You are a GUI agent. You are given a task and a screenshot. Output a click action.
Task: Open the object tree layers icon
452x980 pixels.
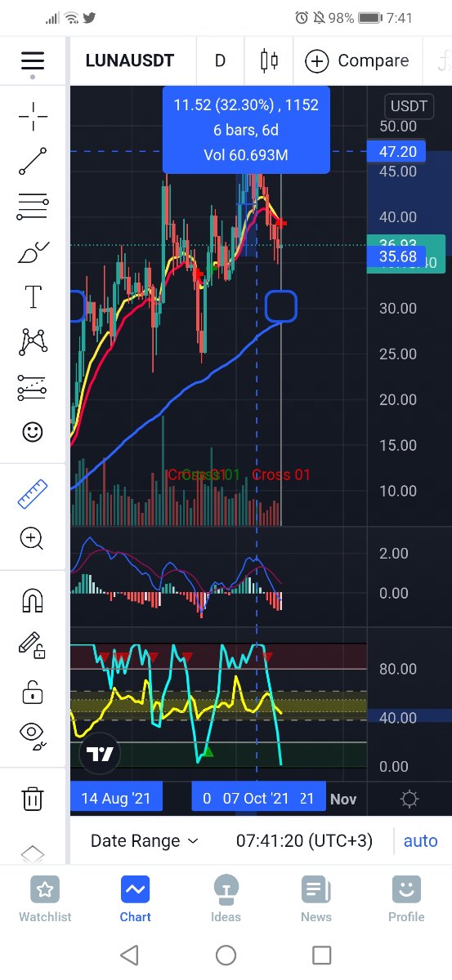pyautogui.click(x=33, y=853)
